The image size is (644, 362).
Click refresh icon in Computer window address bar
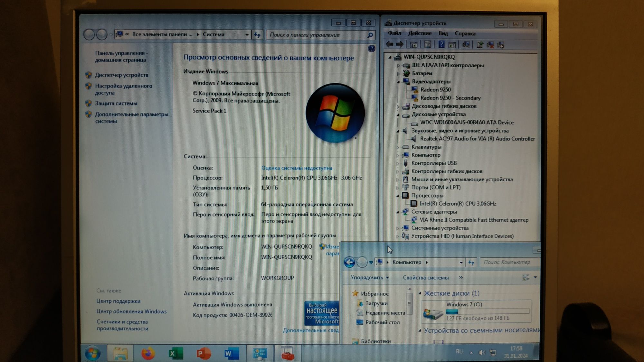tap(471, 262)
